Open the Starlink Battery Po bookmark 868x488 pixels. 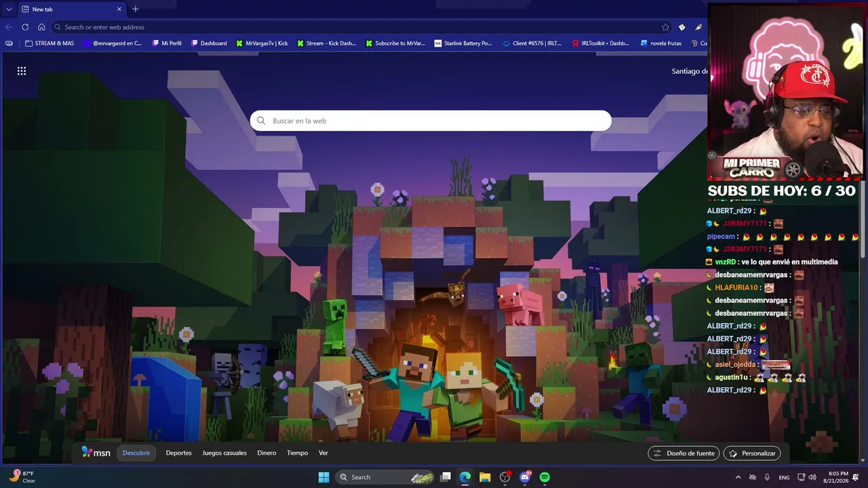click(x=463, y=43)
